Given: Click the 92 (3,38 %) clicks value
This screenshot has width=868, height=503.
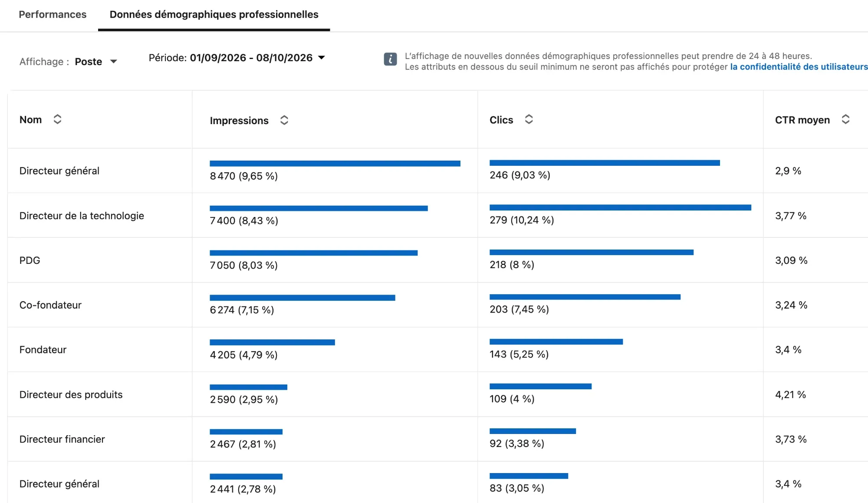Looking at the screenshot, I should point(517,444).
